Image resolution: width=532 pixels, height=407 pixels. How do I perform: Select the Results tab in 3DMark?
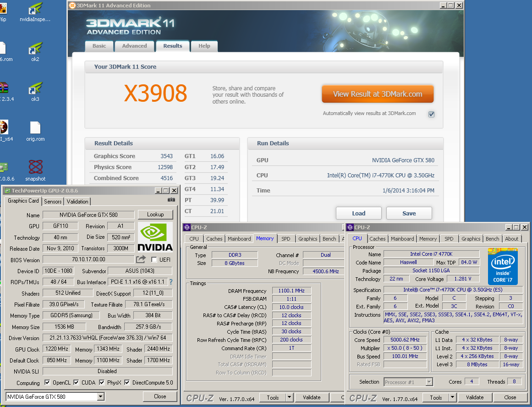tap(173, 46)
